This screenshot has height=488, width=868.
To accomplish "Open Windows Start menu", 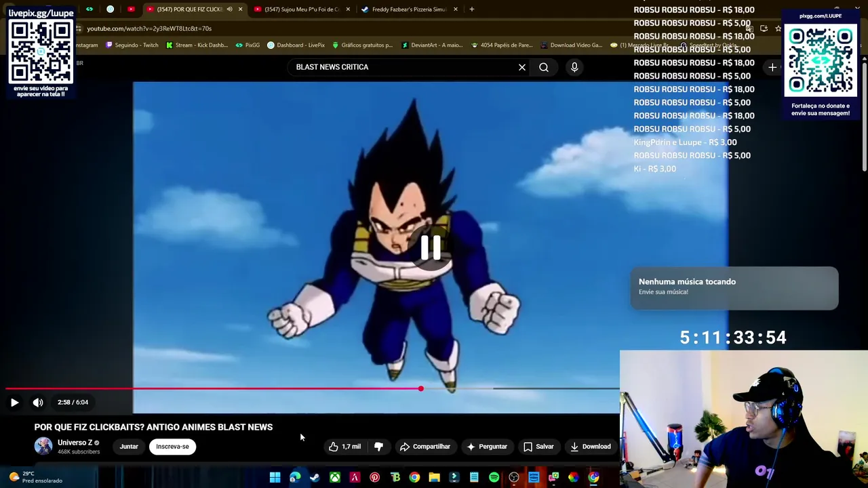I will pyautogui.click(x=275, y=478).
